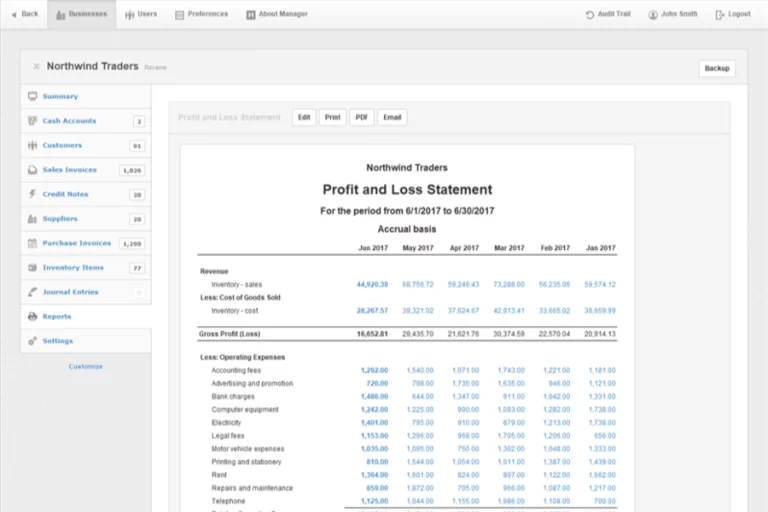This screenshot has height=512, width=768.
Task: Open the Audit Trail link
Action: [x=608, y=14]
